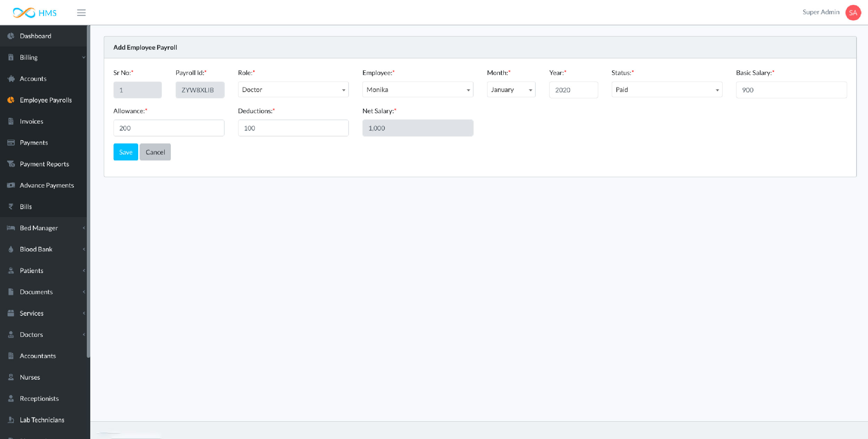Click the hamburger menu icon
Image resolution: width=868 pixels, height=439 pixels.
pos(81,13)
